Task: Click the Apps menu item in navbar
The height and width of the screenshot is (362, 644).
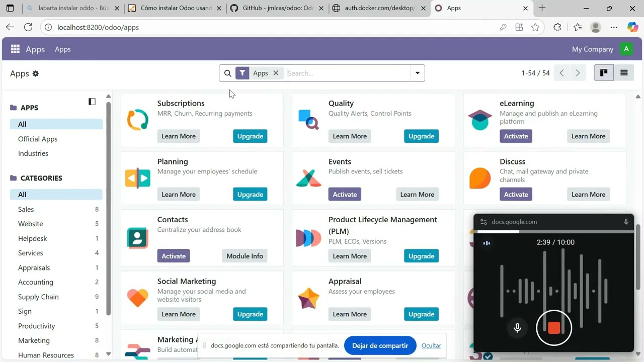Action: pos(62,49)
